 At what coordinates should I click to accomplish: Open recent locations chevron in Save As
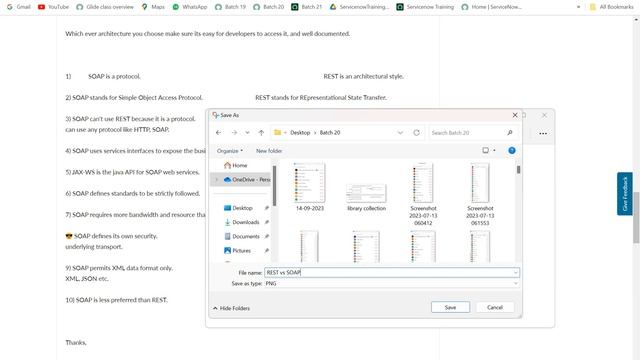coord(247,133)
